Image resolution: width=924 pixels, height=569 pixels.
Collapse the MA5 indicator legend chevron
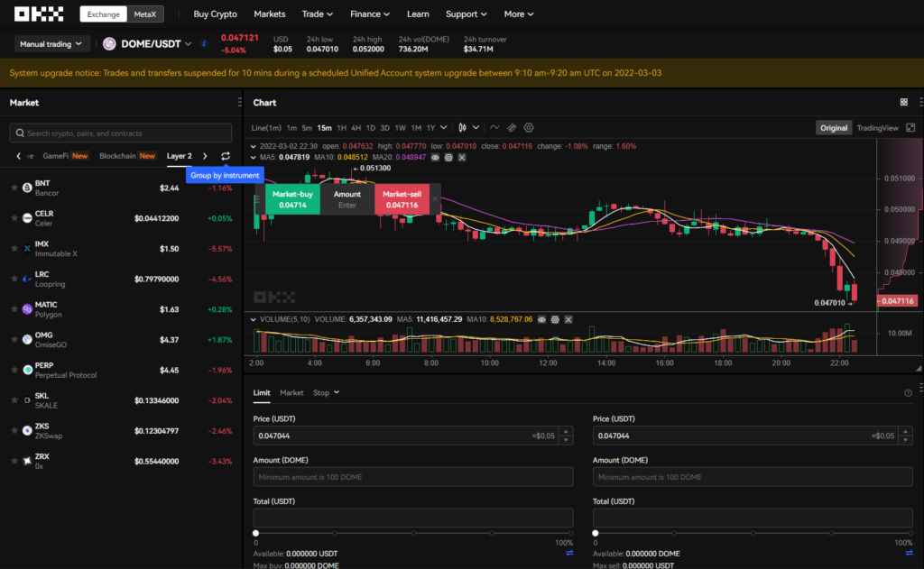tap(254, 157)
